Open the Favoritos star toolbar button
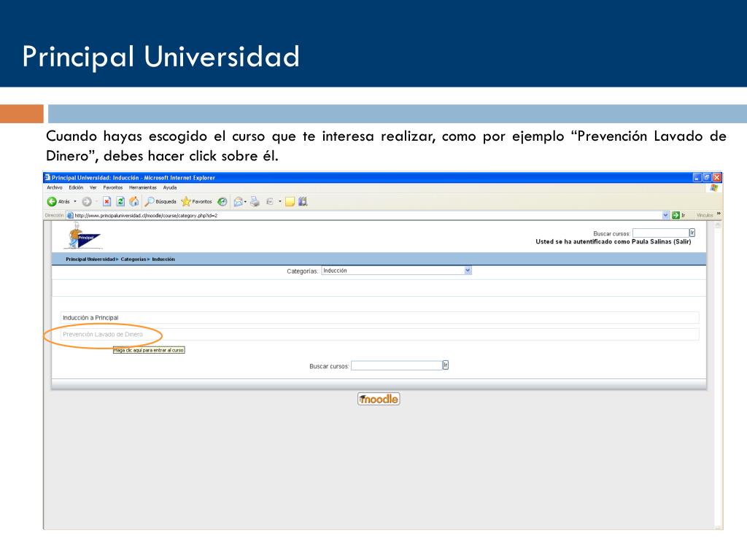747x560 pixels. (x=196, y=201)
